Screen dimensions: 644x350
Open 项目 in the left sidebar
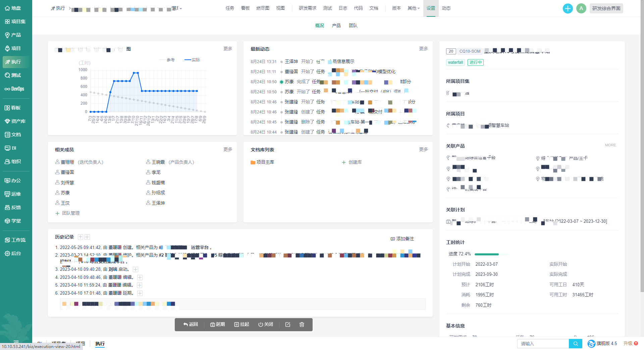[13, 48]
